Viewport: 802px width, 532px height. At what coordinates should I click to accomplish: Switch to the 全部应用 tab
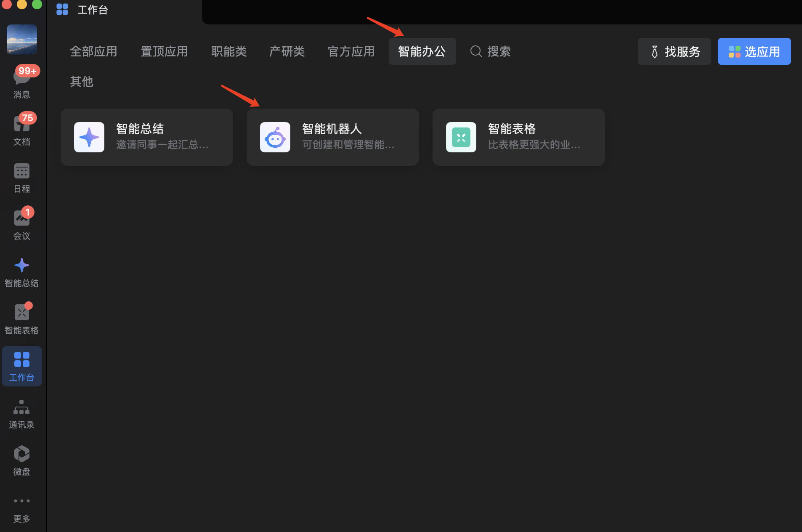93,51
